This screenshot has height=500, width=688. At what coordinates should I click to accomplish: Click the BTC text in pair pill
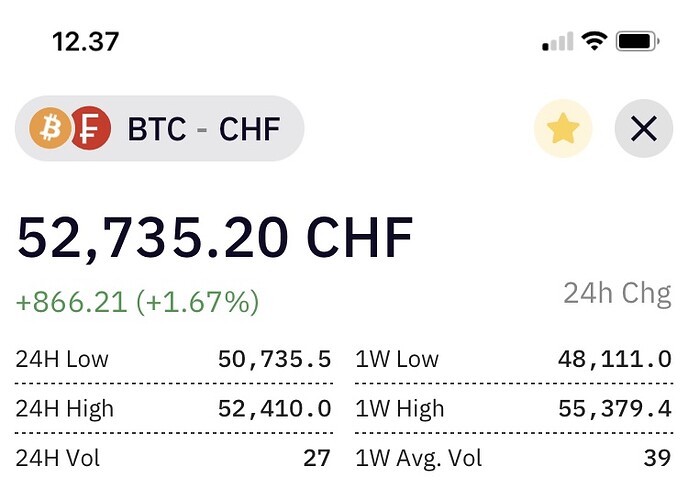(x=157, y=129)
